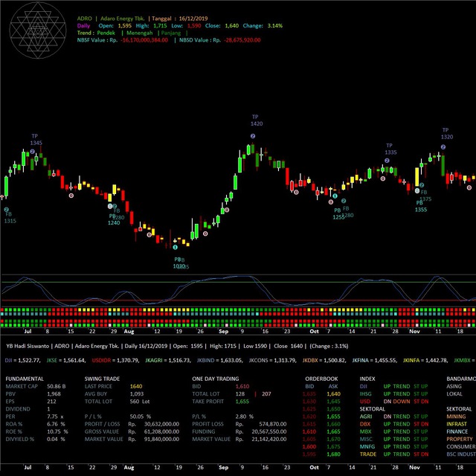Click the PB 1240 pullback label
476x476 pixels.
click(114, 219)
